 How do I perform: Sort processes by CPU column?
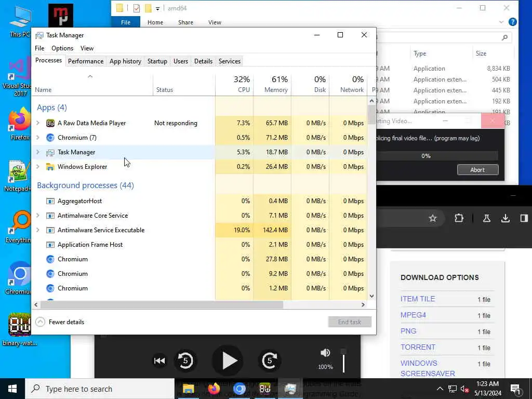[x=234, y=85]
